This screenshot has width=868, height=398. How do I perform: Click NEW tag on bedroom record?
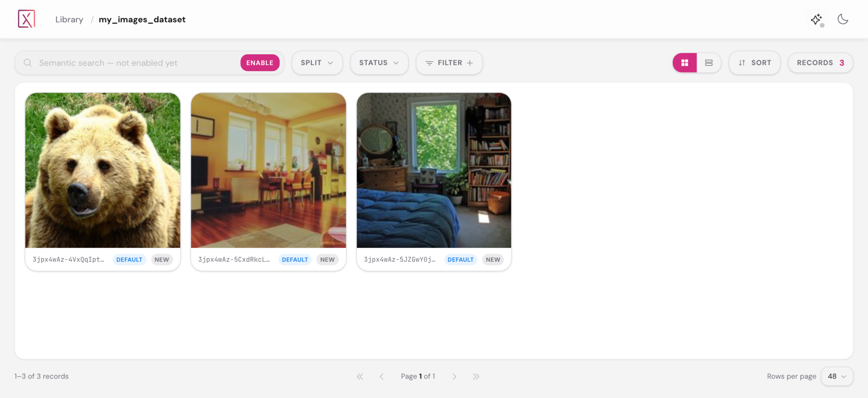pos(493,260)
